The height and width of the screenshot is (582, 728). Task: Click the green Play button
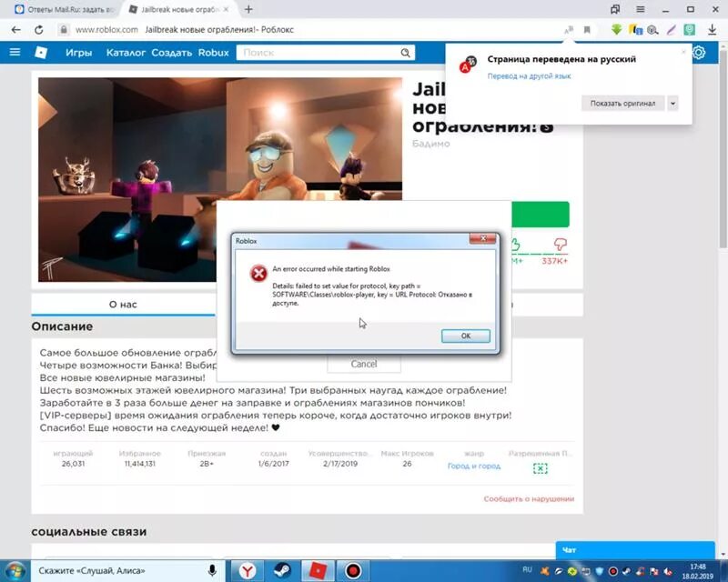click(540, 215)
